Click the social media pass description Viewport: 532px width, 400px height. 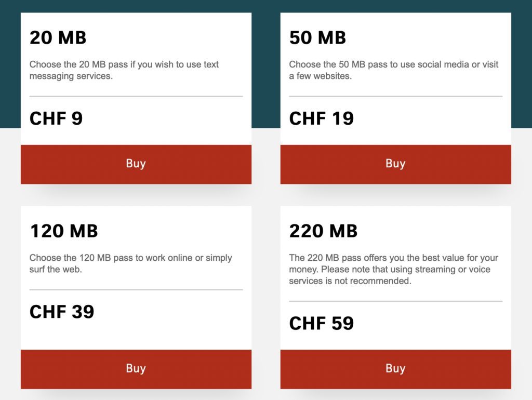pos(393,70)
